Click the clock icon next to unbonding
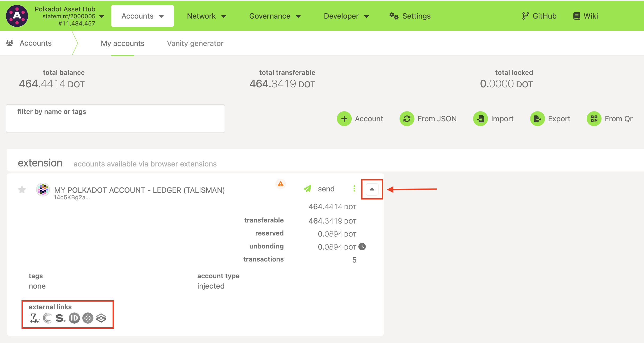Viewport: 644px width, 343px height. pos(362,247)
